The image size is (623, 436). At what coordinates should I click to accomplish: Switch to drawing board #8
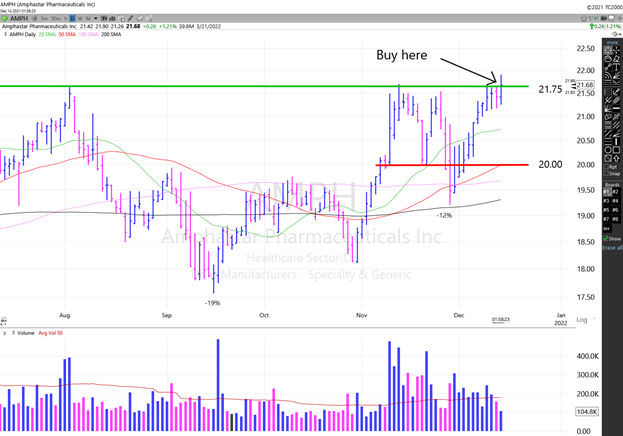pyautogui.click(x=615, y=219)
